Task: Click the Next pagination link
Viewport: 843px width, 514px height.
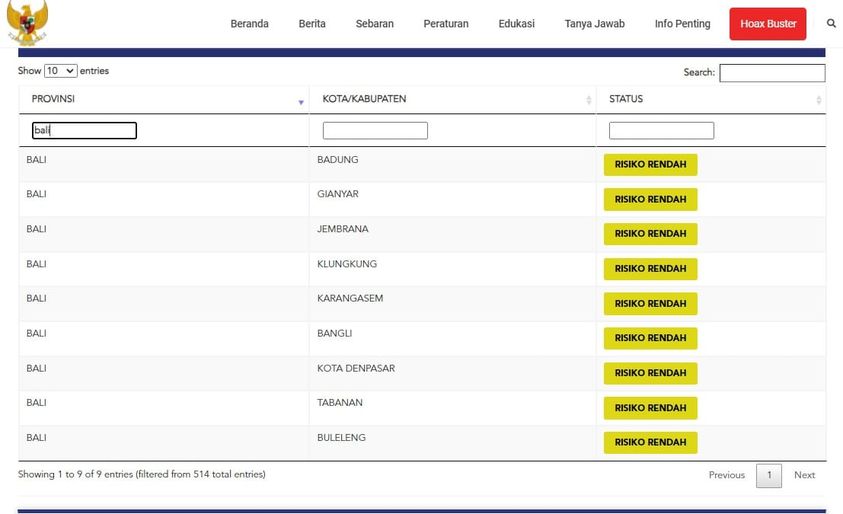Action: coord(804,475)
